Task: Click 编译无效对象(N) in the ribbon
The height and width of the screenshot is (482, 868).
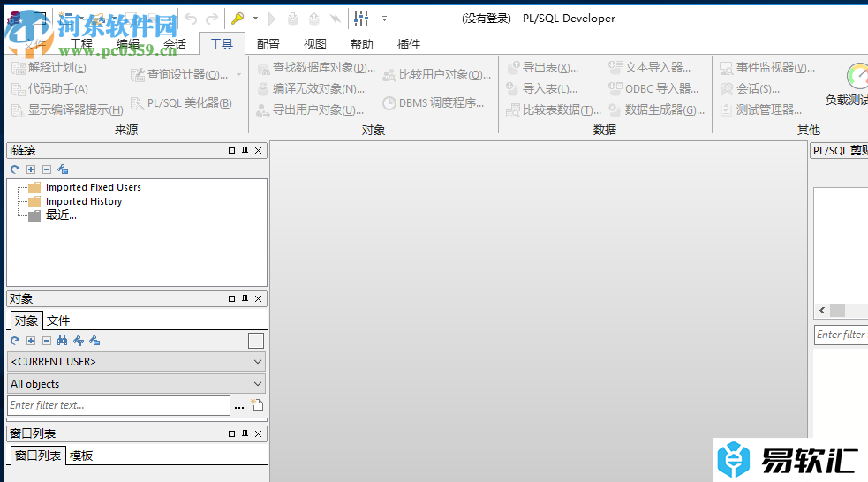Action: click(311, 88)
